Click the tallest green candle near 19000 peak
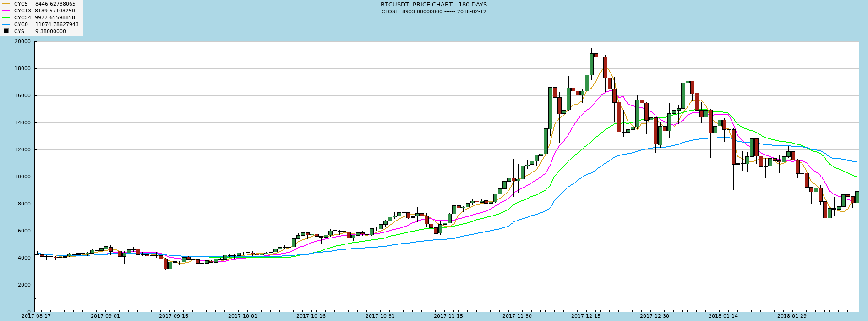This screenshot has width=868, height=321. [591, 64]
